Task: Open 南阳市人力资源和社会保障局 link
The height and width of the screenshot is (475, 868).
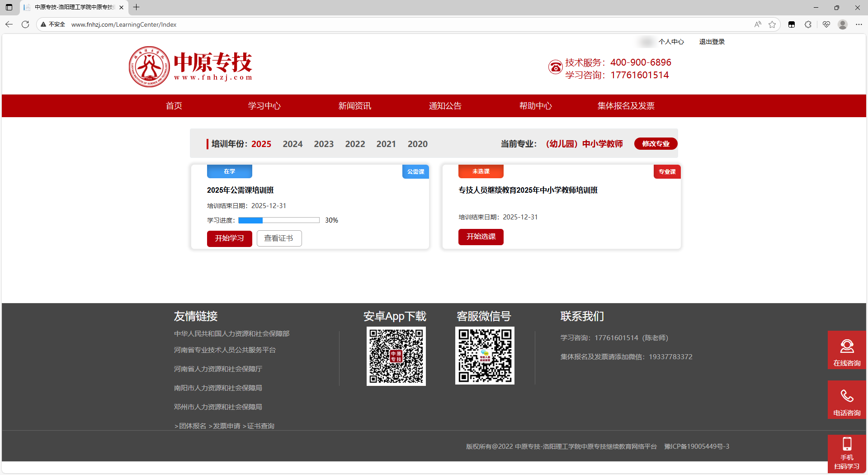Action: tap(218, 388)
